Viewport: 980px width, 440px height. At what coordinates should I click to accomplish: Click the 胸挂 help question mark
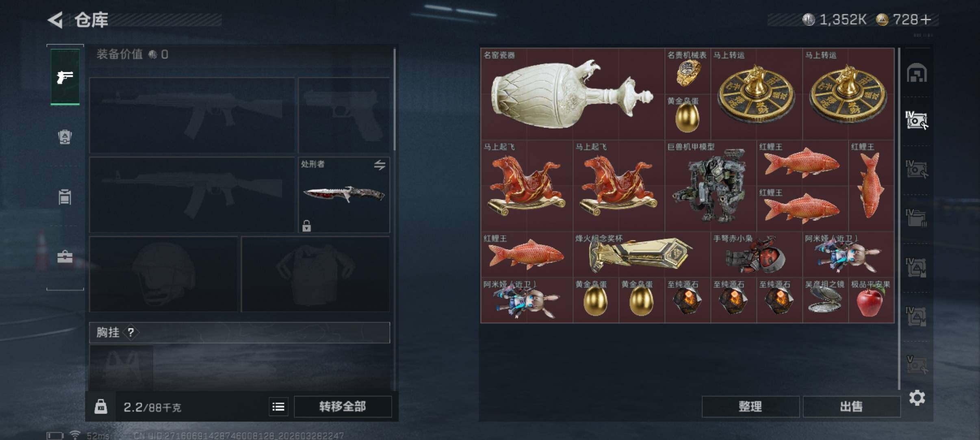pyautogui.click(x=131, y=332)
